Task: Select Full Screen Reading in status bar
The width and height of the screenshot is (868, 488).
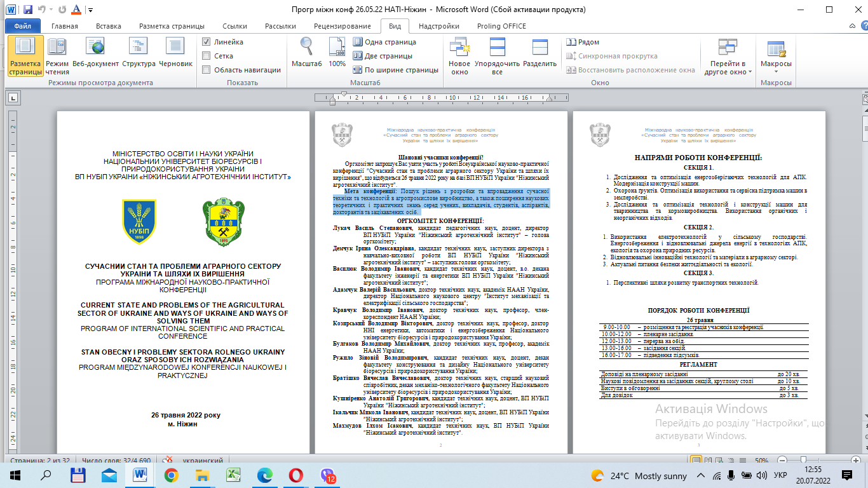Action: coord(709,460)
